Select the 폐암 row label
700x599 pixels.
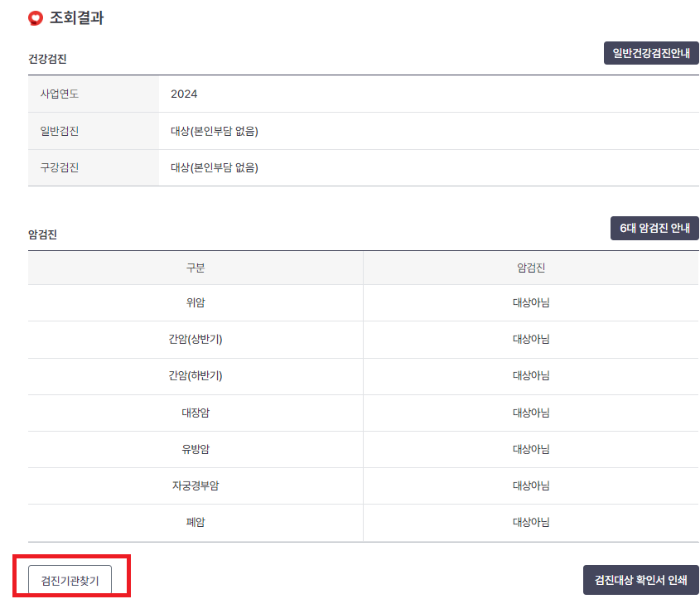tap(196, 522)
